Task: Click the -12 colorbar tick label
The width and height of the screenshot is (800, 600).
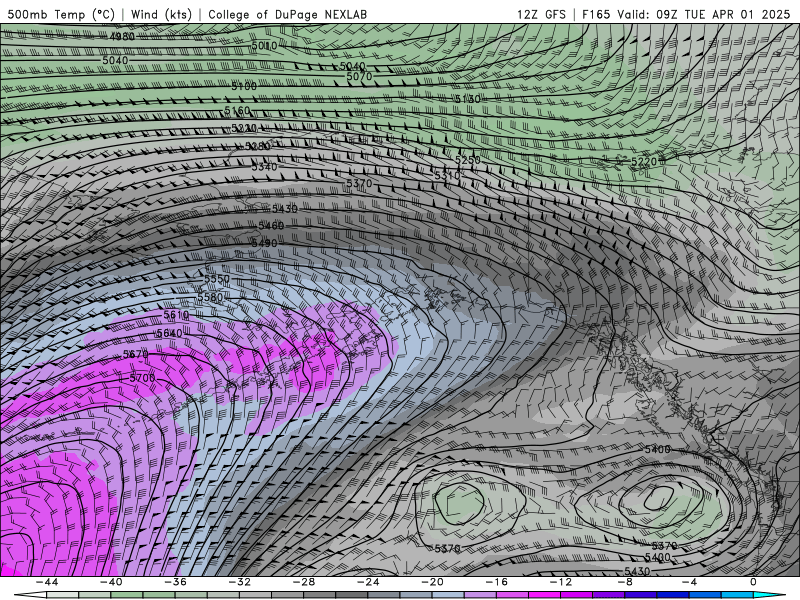Action: click(561, 582)
